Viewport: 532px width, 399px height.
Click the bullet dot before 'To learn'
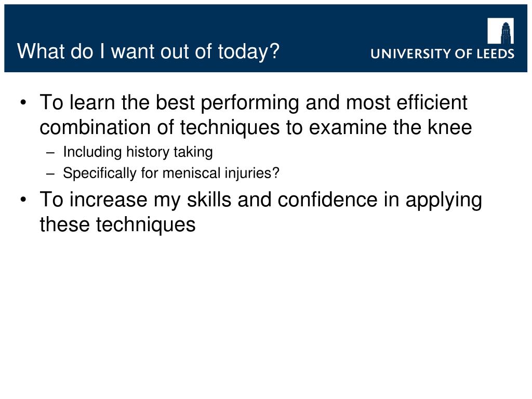tap(23, 102)
